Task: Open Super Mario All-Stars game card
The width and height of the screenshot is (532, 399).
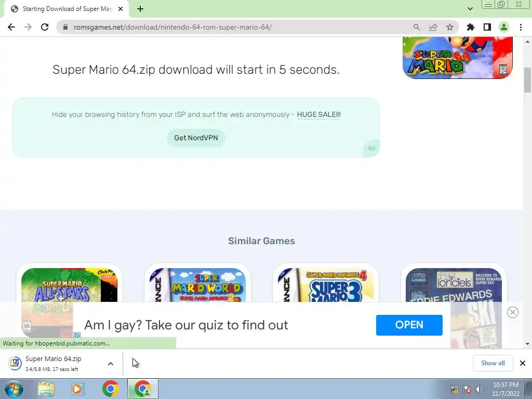Action: tap(69, 285)
